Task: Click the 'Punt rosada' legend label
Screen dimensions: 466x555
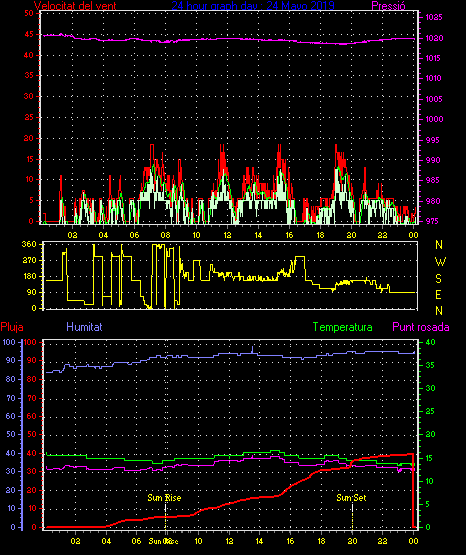Action: click(x=421, y=327)
